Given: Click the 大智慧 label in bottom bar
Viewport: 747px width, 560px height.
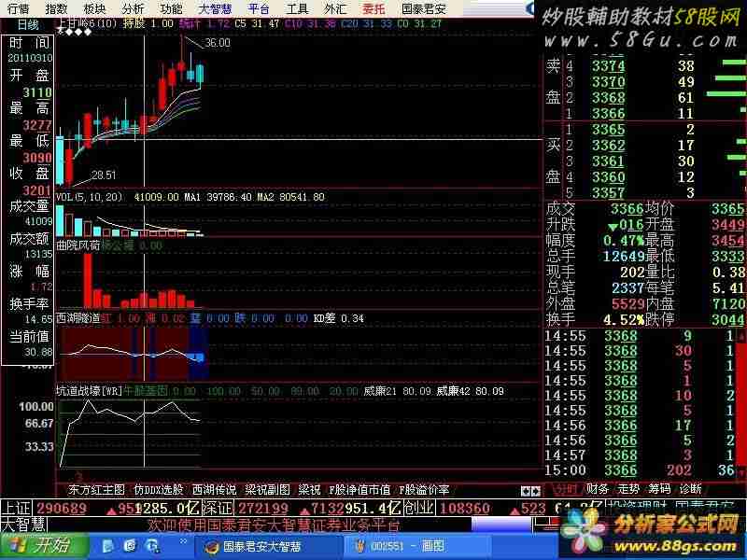Looking at the screenshot, I should pos(24,525).
